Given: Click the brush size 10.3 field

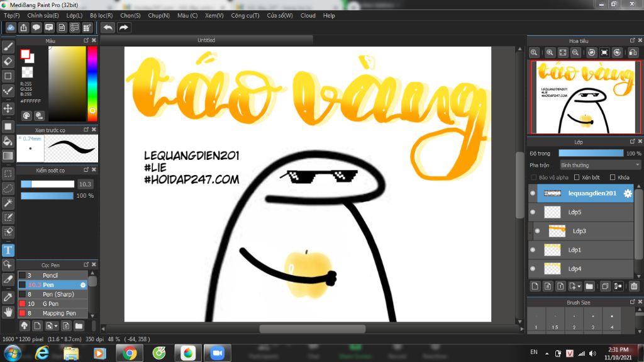Looking at the screenshot, I should coord(85,184).
